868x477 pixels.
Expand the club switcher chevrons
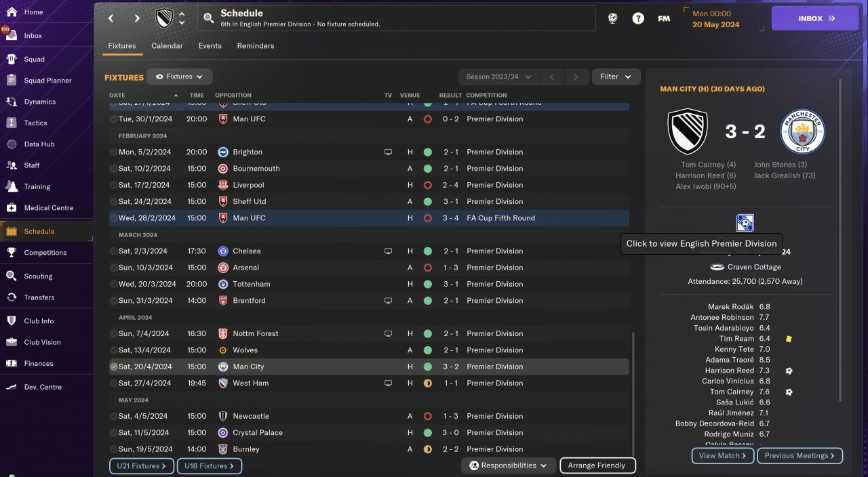182,18
